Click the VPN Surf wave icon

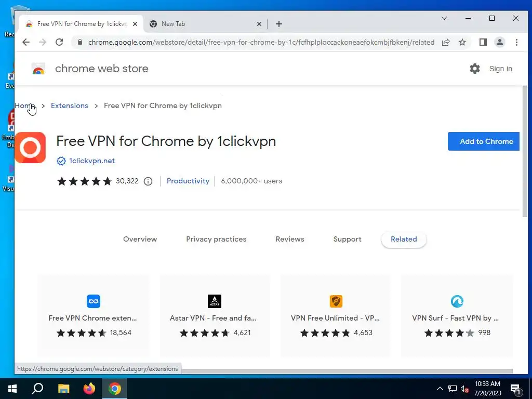457,301
